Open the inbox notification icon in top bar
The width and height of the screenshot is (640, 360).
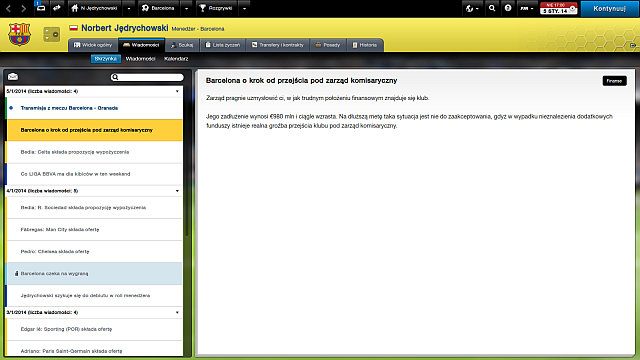pos(40,7)
